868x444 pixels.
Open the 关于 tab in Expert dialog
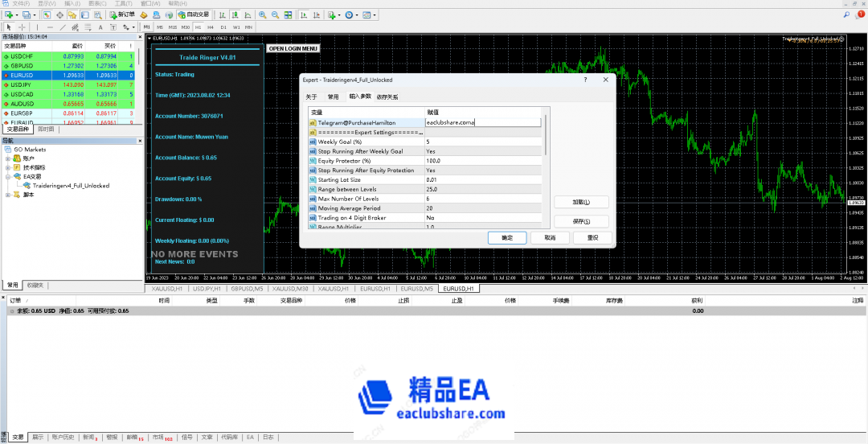tap(311, 97)
